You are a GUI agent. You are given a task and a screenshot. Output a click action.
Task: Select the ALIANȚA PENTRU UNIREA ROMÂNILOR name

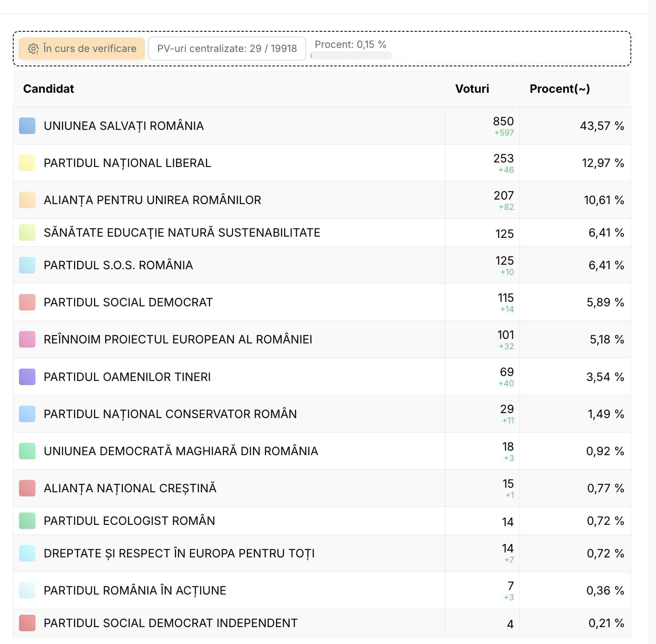pos(153,200)
